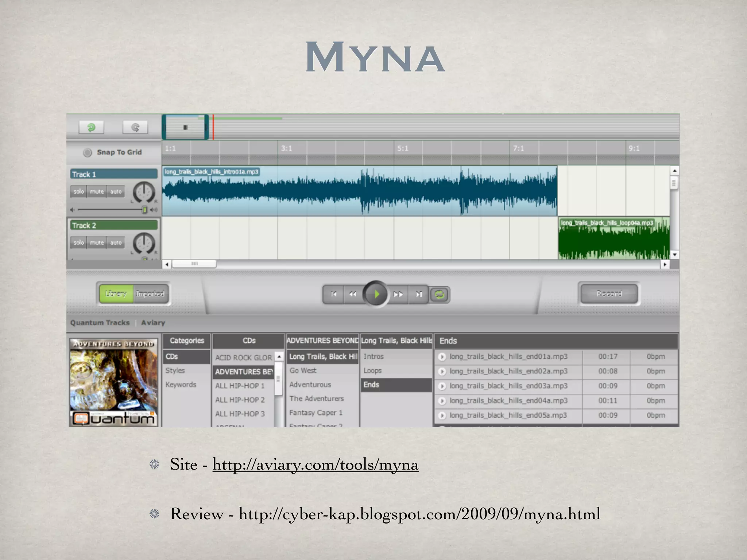Click timeline ruler marker 3:1
The image size is (747, 560).
287,148
